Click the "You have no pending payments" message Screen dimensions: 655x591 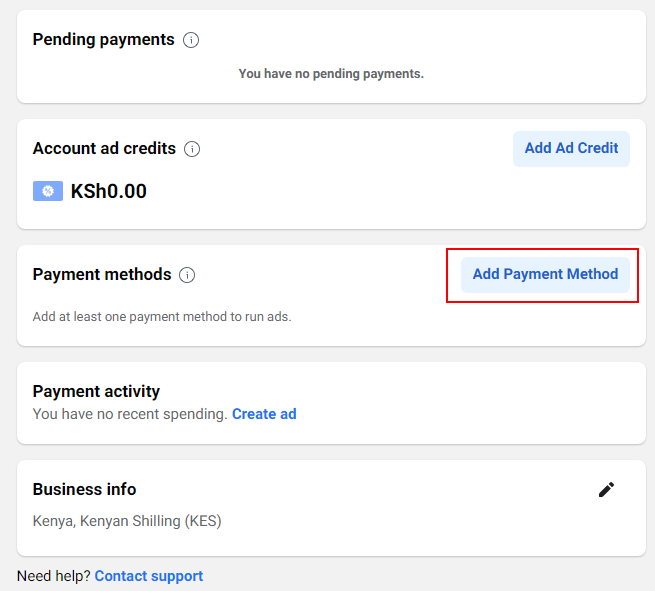[x=331, y=74]
